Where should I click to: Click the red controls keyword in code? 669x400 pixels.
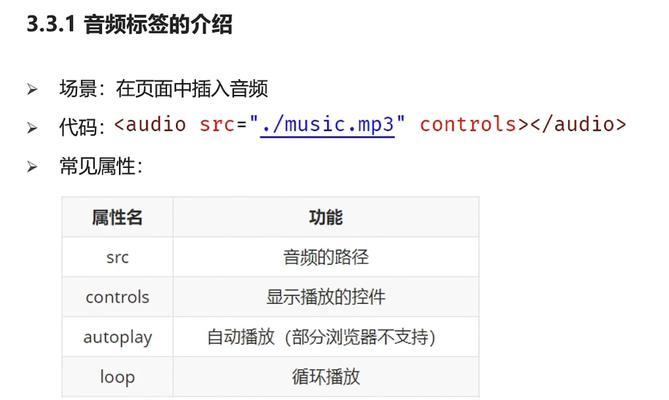coord(468,125)
